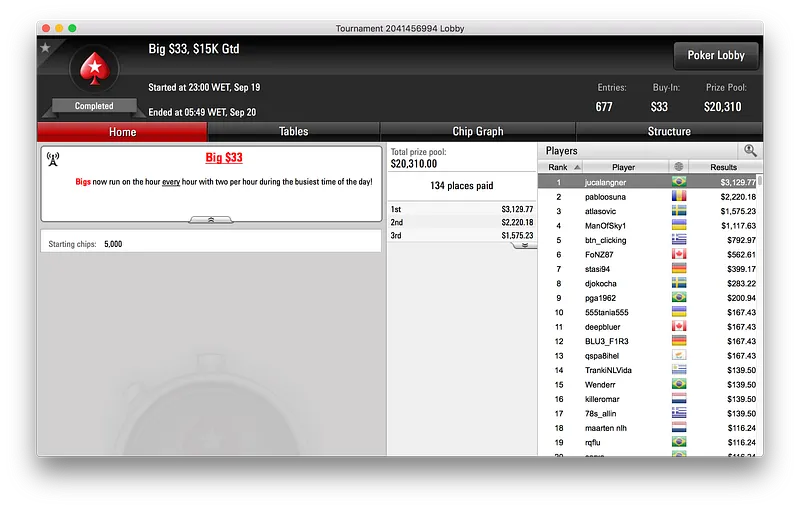Expand the full prize payout list
This screenshot has width=800, height=509.
click(524, 245)
